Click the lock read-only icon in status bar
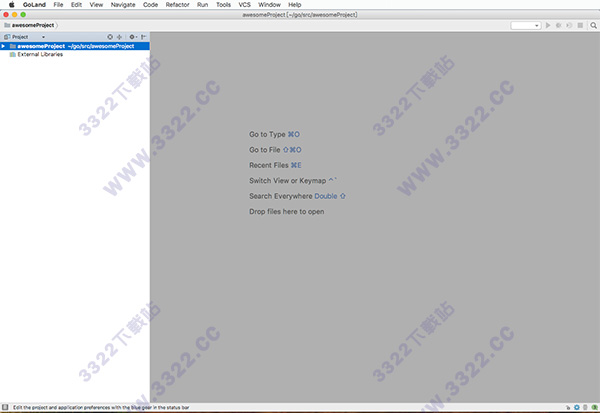Viewport: 600px width, 413px height. (x=568, y=408)
